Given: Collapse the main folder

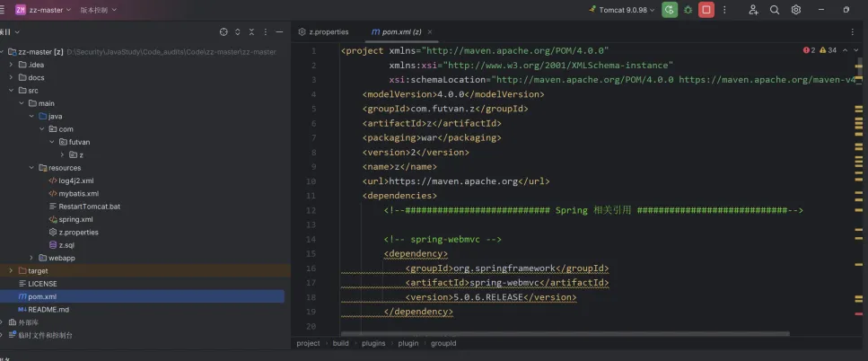Looking at the screenshot, I should pyautogui.click(x=21, y=103).
